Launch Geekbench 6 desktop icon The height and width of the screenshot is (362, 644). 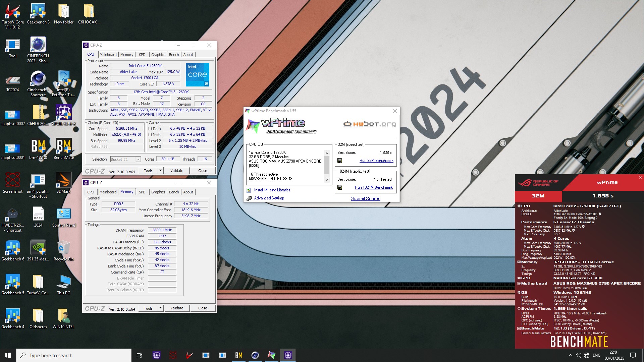click(13, 251)
